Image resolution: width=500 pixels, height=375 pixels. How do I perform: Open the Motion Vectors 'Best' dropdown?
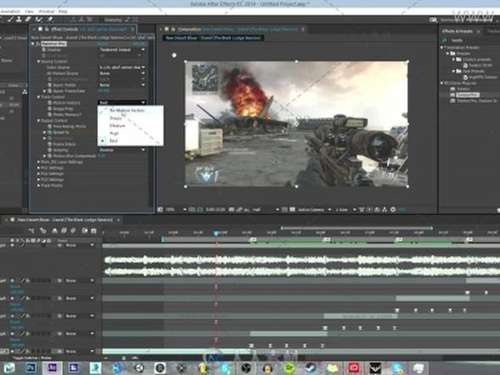click(122, 103)
